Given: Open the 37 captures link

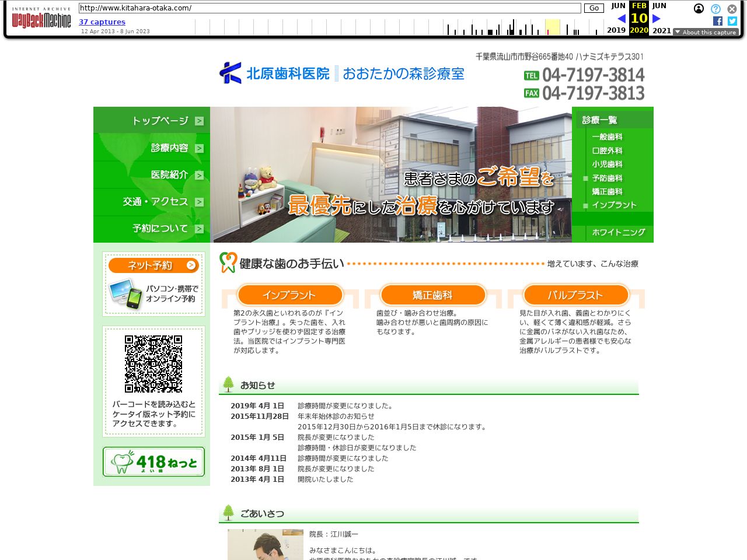Looking at the screenshot, I should tap(102, 22).
